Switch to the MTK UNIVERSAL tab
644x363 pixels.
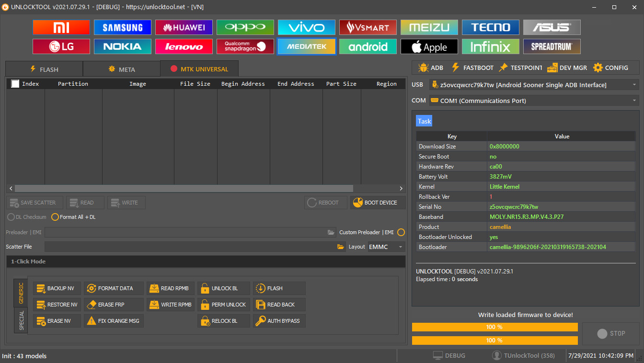(199, 69)
